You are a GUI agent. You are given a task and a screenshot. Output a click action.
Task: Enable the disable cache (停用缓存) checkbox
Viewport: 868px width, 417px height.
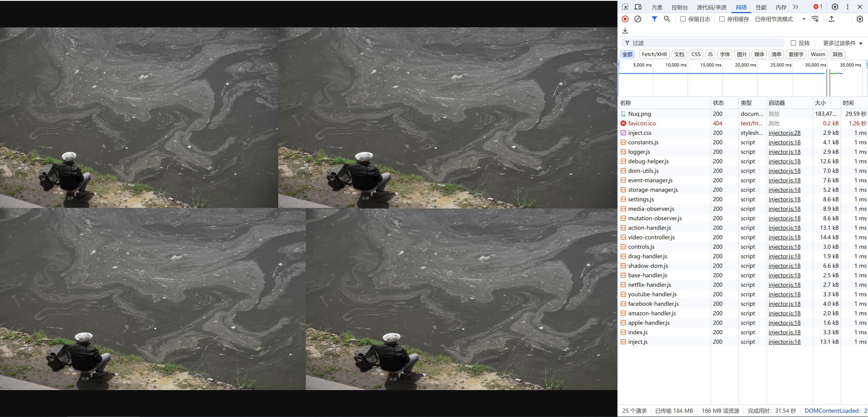tap(722, 19)
